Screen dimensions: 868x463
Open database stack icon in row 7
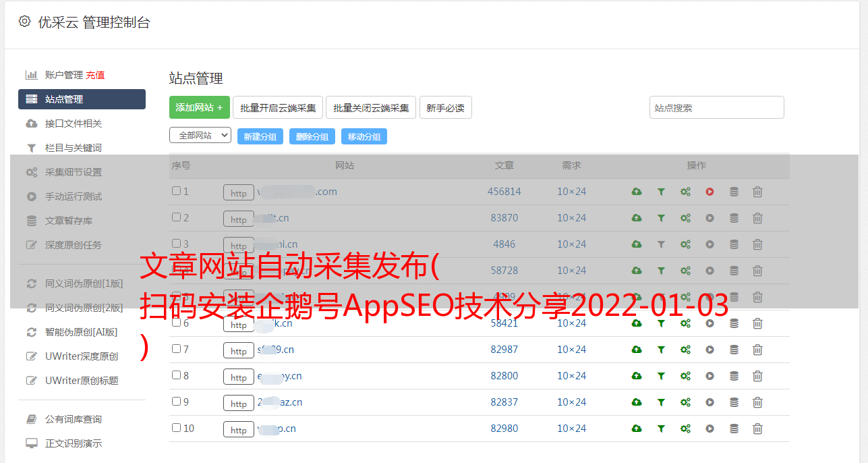point(734,350)
